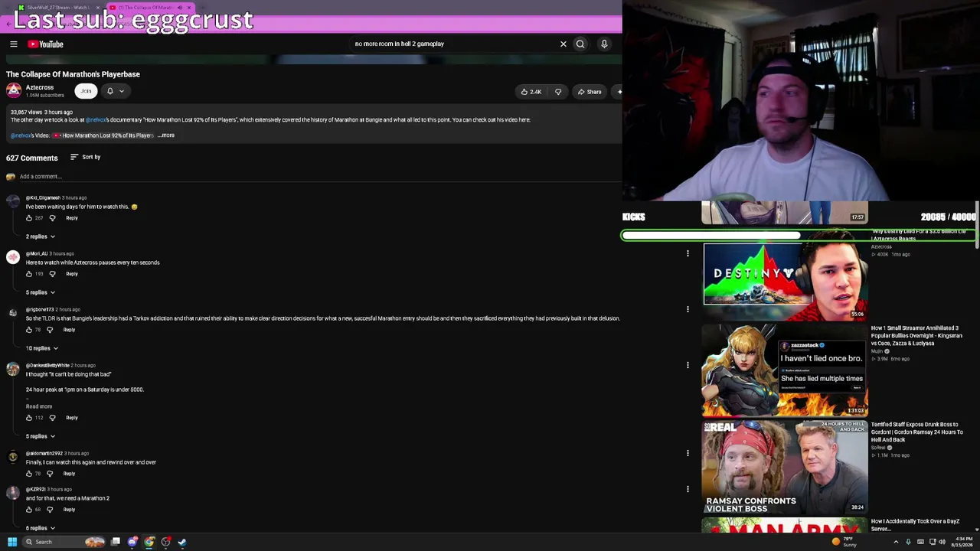This screenshot has width=980, height=551.
Task: Clear the YouTube search text
Action: pos(563,44)
